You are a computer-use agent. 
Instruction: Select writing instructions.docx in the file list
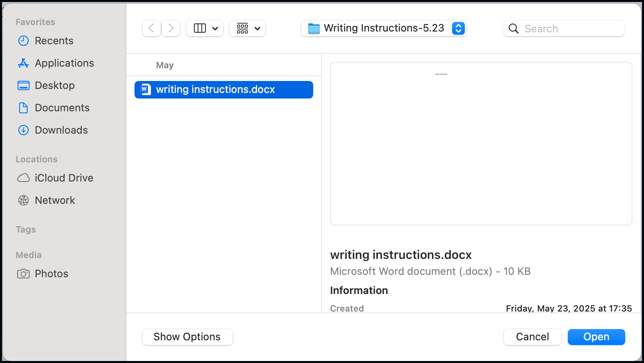pos(224,89)
